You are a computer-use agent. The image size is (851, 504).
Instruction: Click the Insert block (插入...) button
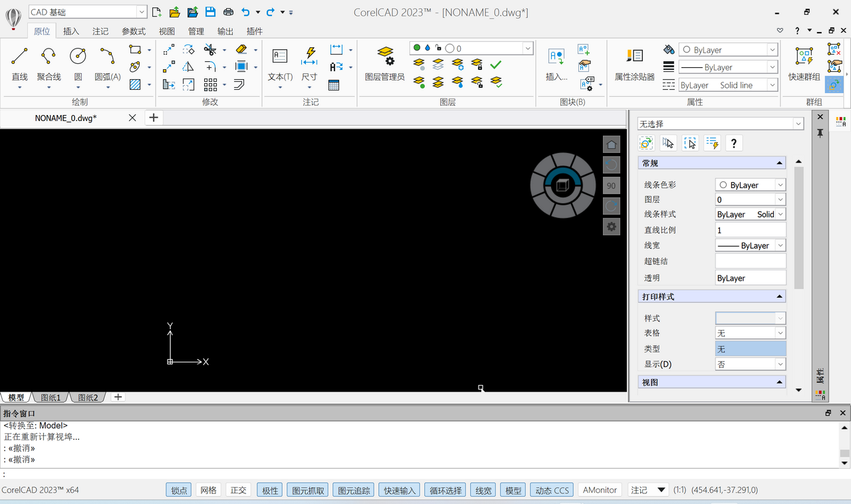556,63
